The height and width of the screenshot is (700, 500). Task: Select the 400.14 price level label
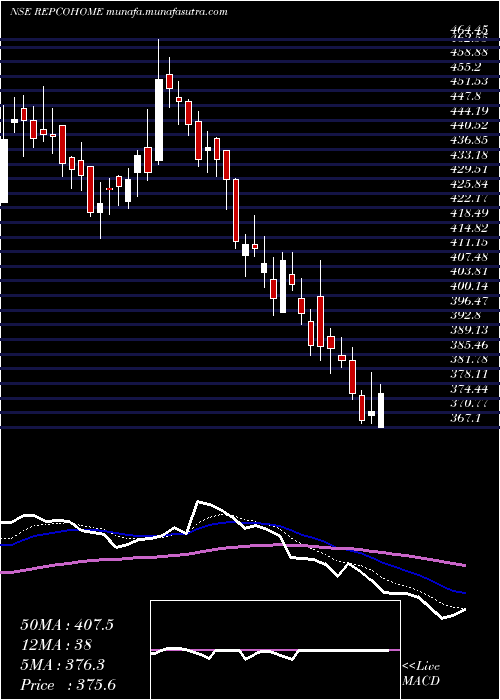pos(469,286)
